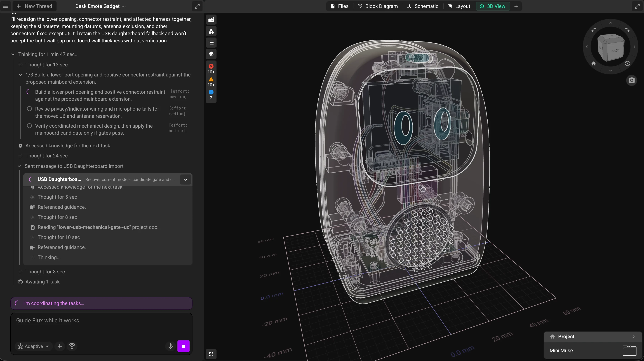This screenshot has height=361, width=644.
Task: Click the 'Thought for 24 sec' entry
Action: pyautogui.click(x=46, y=156)
